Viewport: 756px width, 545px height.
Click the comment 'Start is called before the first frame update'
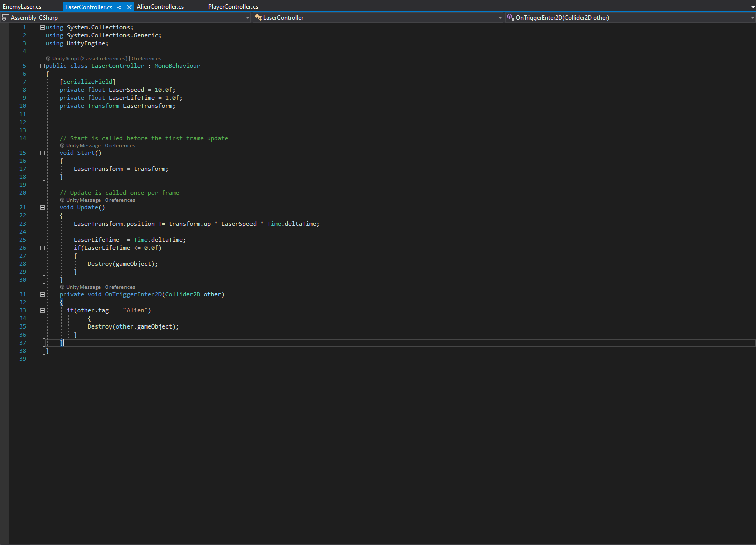click(144, 138)
